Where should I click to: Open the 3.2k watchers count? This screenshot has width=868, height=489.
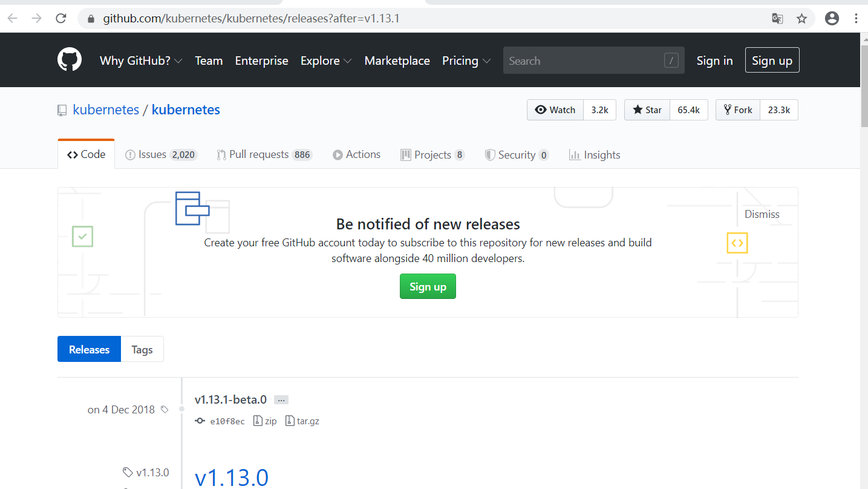(x=599, y=110)
